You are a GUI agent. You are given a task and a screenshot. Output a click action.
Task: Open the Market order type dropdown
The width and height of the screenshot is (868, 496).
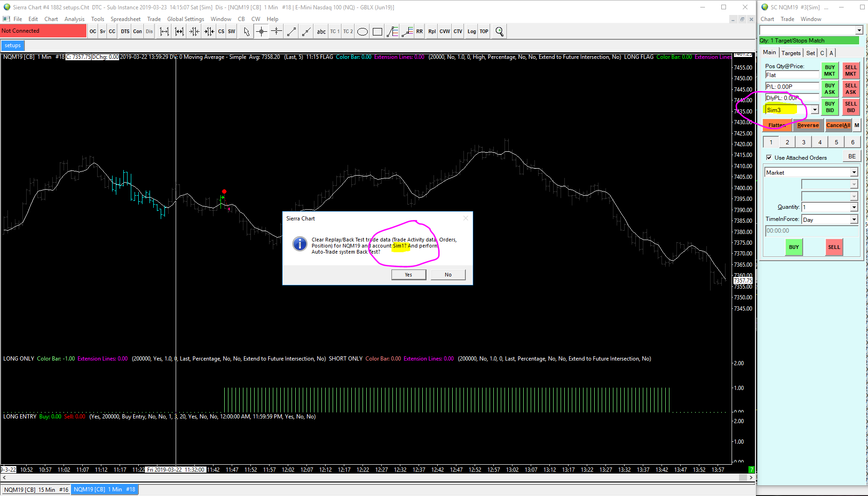point(854,172)
